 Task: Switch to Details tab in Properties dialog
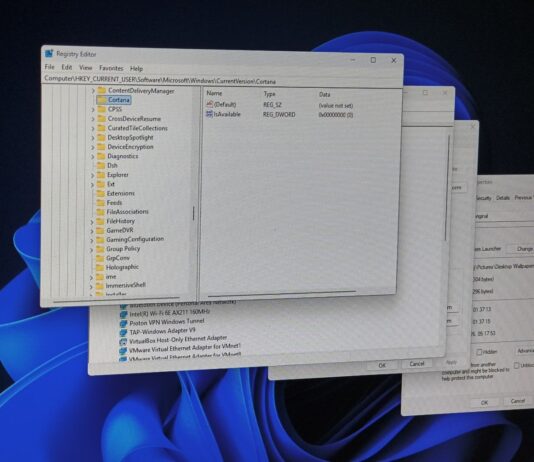click(x=503, y=197)
